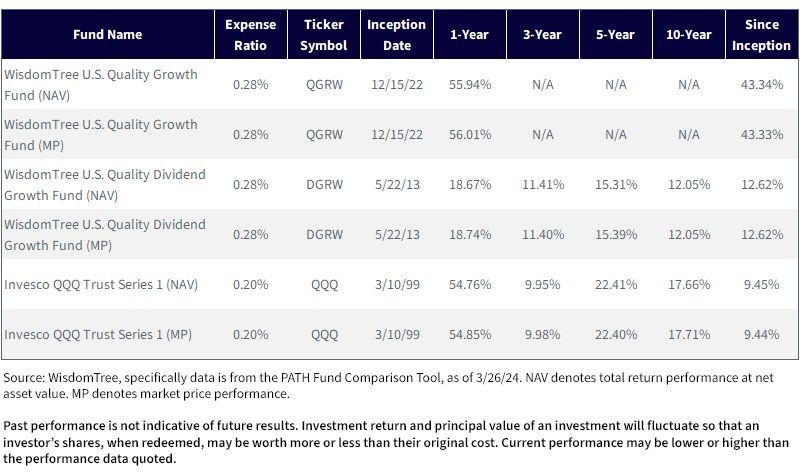This screenshot has width=800, height=475.
Task: Select the 17.71% ten-year return cell
Action: point(689,334)
